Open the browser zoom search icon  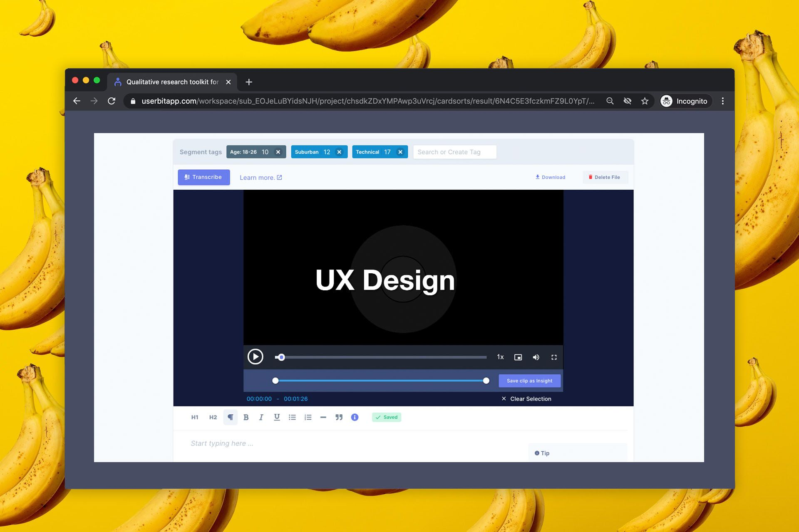610,101
